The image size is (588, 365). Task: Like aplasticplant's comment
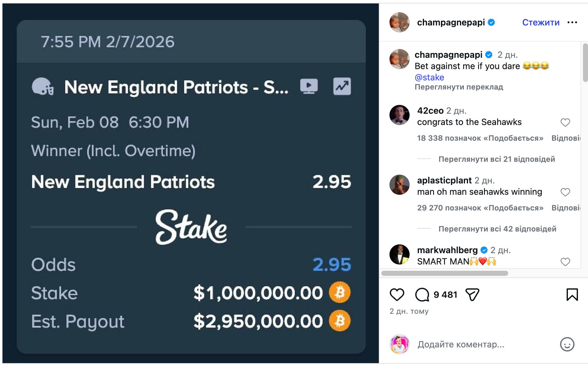tap(565, 192)
